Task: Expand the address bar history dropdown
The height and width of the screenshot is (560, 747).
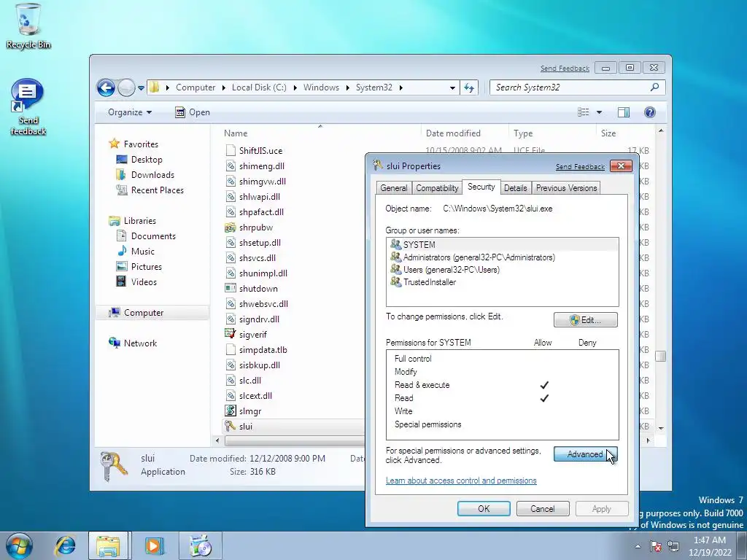Action: click(452, 87)
